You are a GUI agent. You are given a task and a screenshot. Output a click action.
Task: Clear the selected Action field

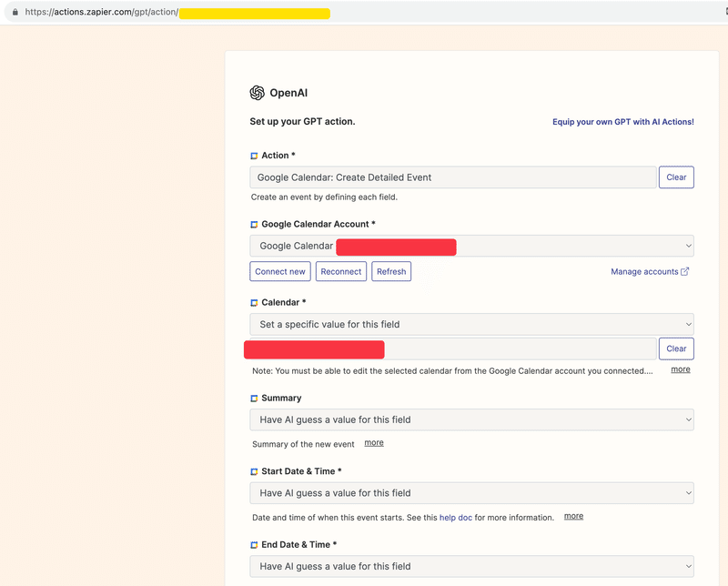(676, 177)
